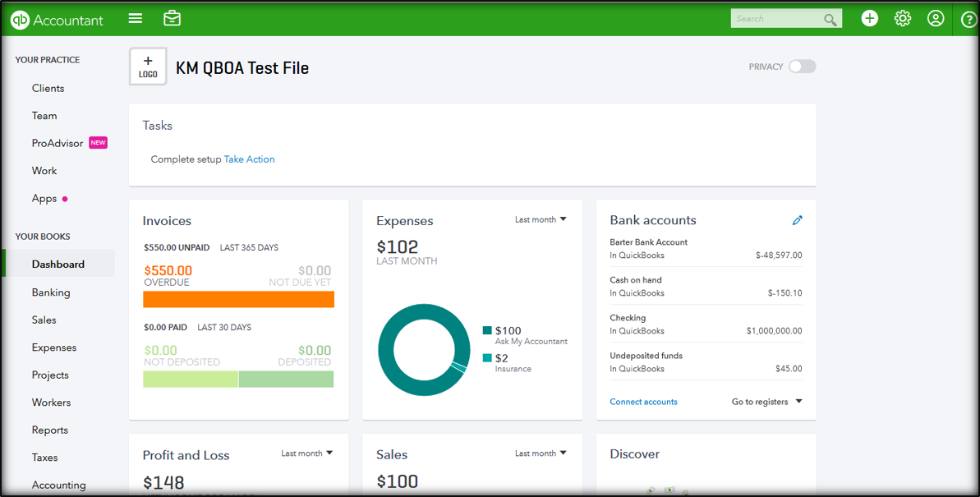Open Expenses Last month period dropdown

[x=541, y=219]
